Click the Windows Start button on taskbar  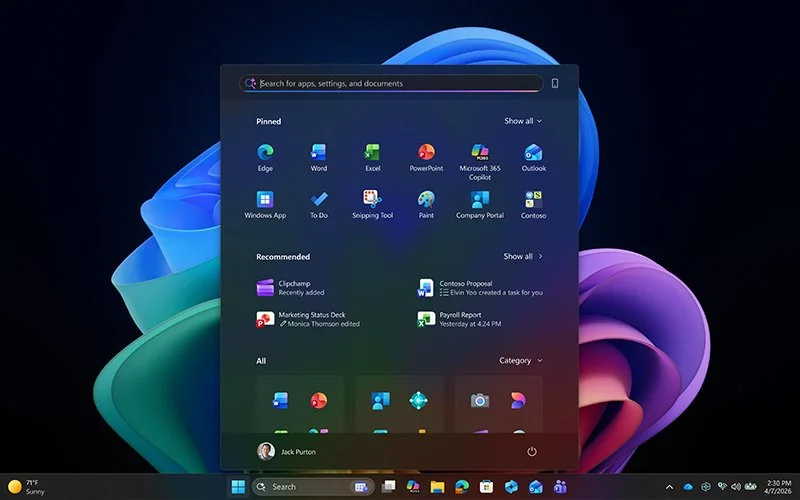[238, 487]
